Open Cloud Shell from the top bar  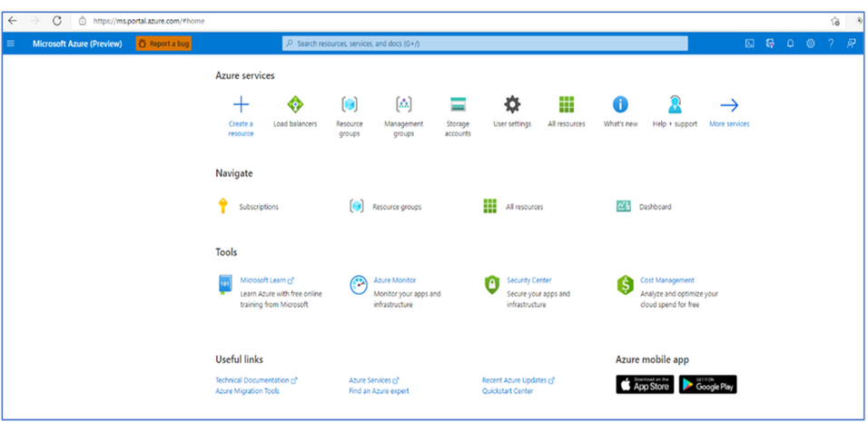750,44
